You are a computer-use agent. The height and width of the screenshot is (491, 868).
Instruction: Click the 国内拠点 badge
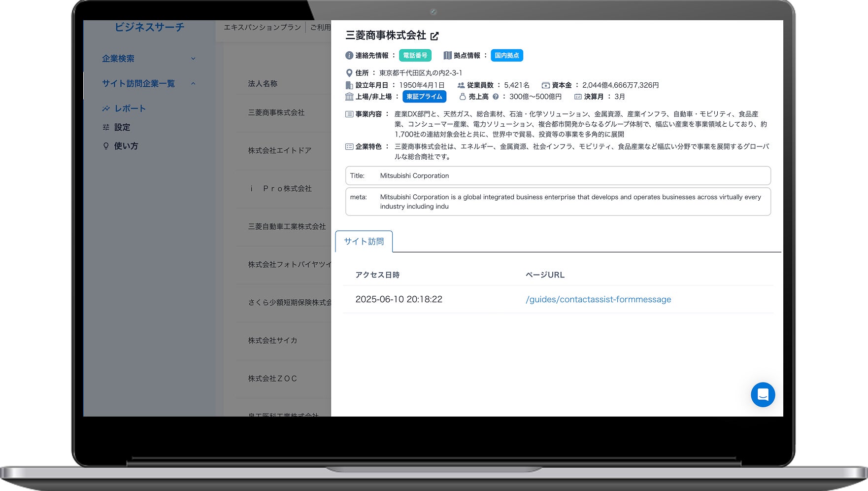[507, 56]
